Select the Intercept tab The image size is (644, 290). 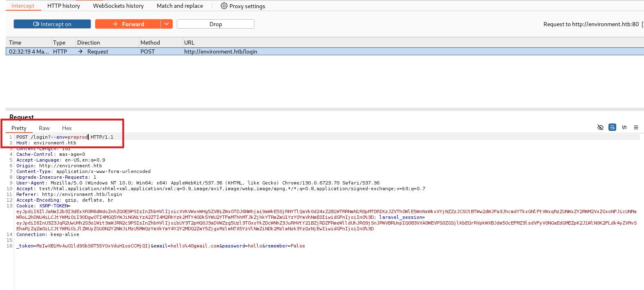(x=23, y=6)
